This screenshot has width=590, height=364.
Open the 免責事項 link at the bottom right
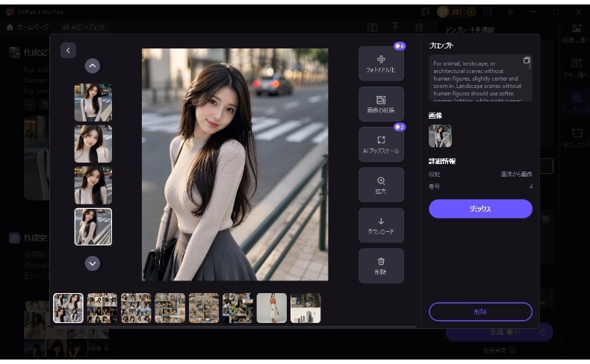499,351
